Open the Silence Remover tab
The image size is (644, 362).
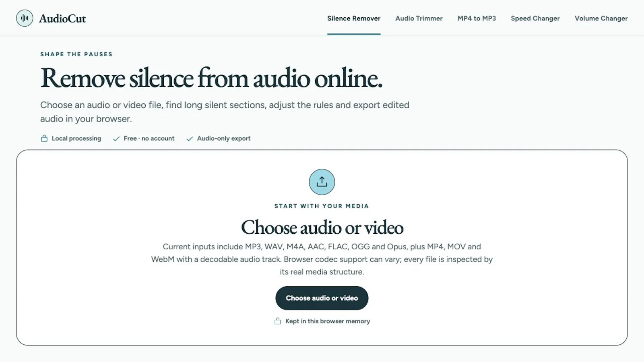pyautogui.click(x=354, y=19)
